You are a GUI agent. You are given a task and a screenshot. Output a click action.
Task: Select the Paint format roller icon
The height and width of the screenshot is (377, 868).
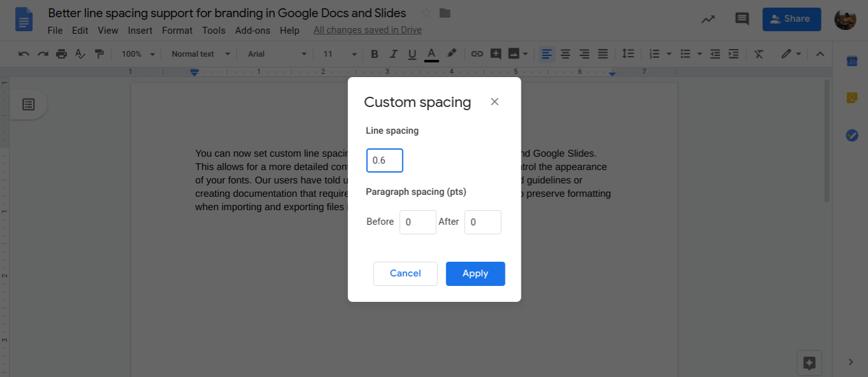[99, 54]
